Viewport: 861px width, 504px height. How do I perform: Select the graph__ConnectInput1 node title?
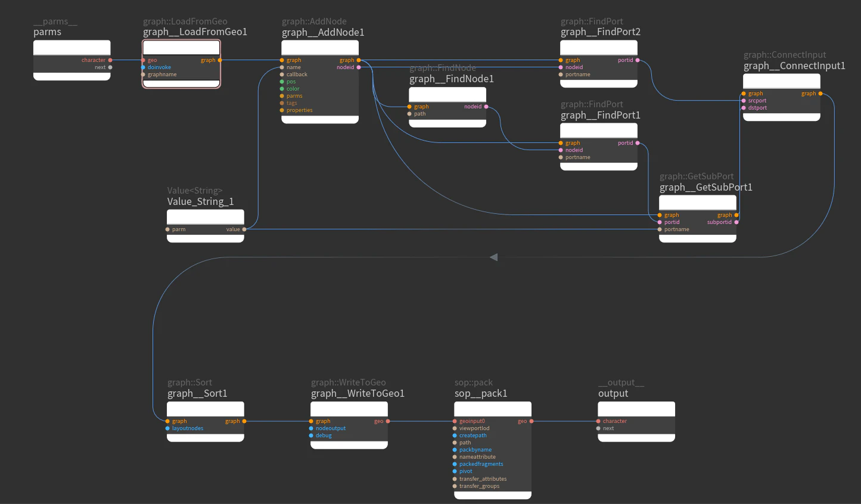tap(794, 66)
